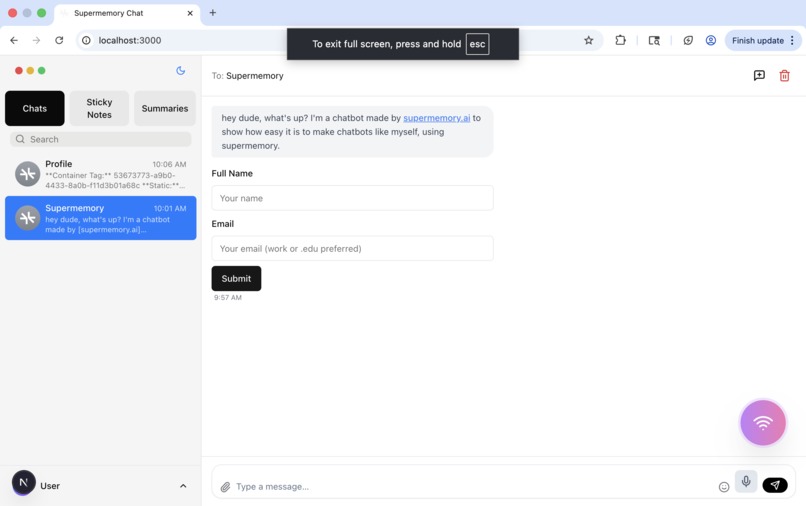Click the Profile chat avatar icon
806x506 pixels.
[27, 174]
